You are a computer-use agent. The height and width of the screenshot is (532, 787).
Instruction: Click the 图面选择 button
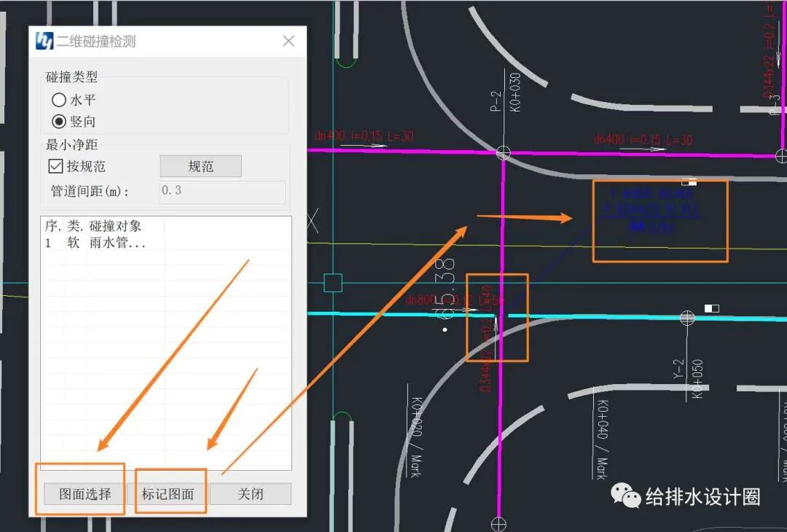(x=85, y=494)
